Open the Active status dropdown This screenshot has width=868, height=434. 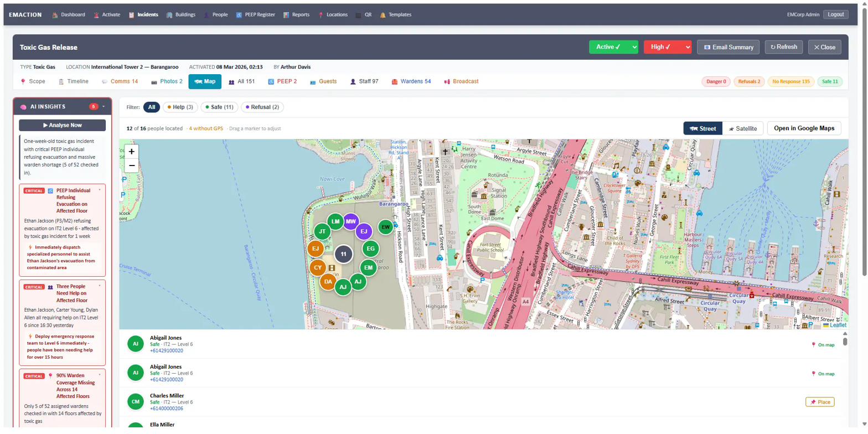coord(613,47)
